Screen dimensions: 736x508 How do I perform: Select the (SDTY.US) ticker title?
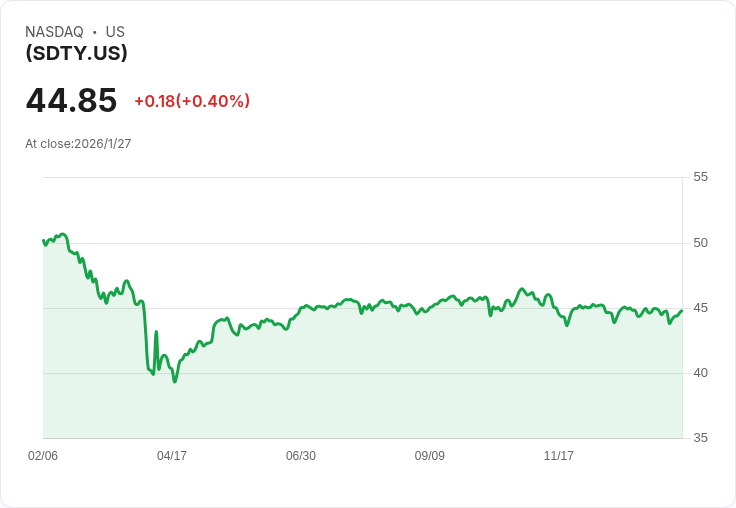click(x=76, y=53)
